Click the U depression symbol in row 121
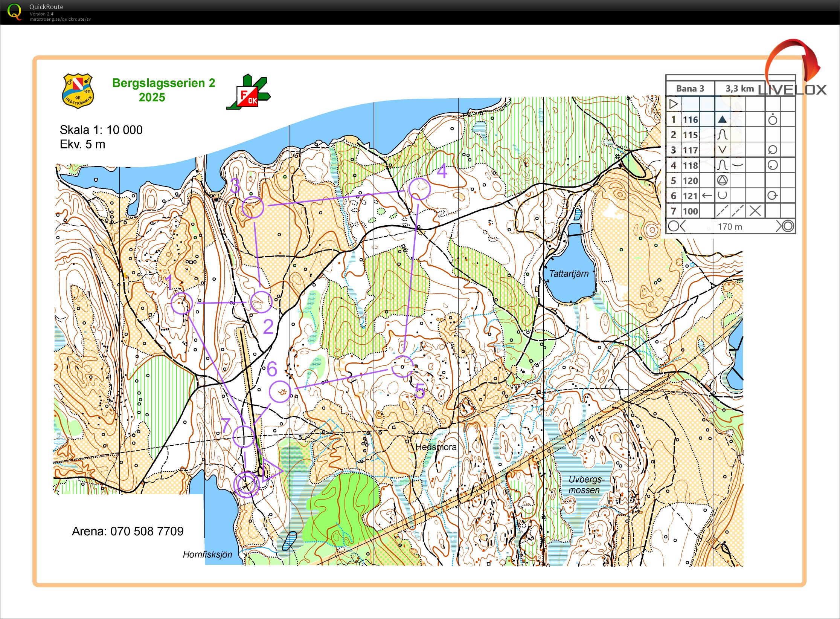 (722, 195)
